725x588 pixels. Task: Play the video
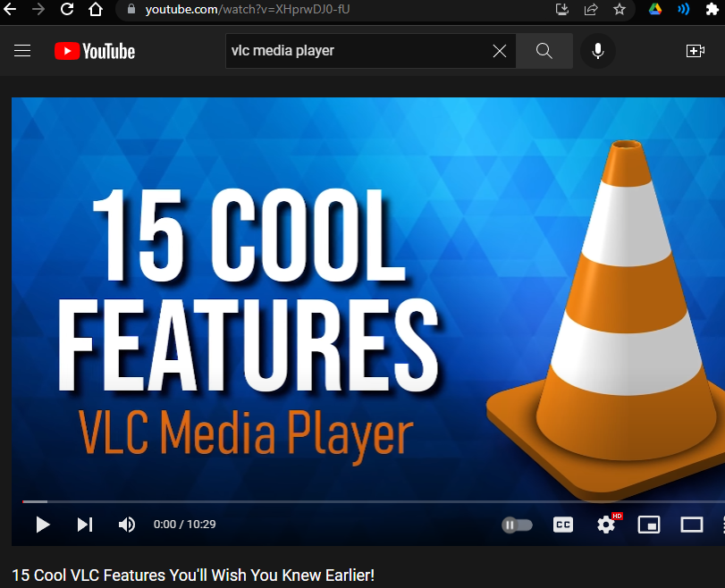[x=43, y=525]
